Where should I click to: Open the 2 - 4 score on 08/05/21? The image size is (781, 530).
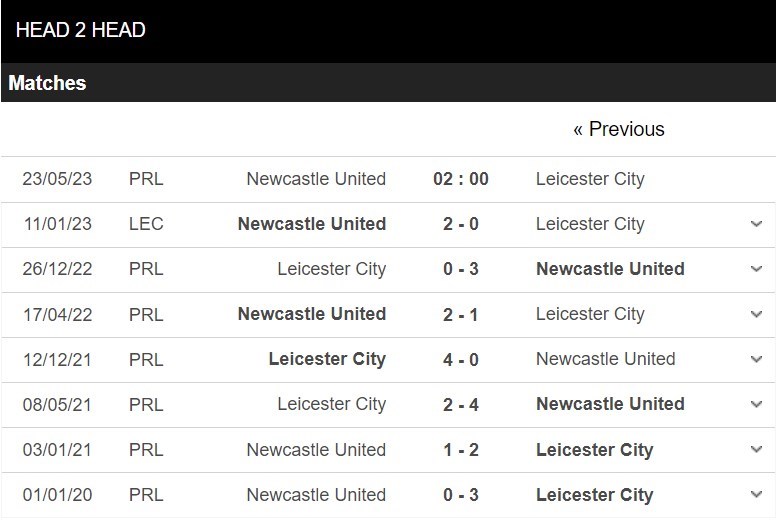pos(461,404)
